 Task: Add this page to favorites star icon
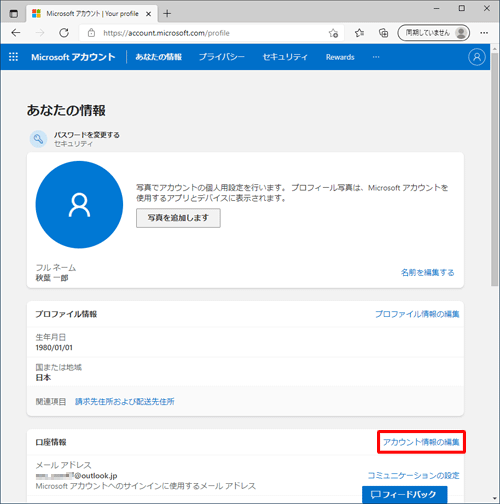coord(333,33)
